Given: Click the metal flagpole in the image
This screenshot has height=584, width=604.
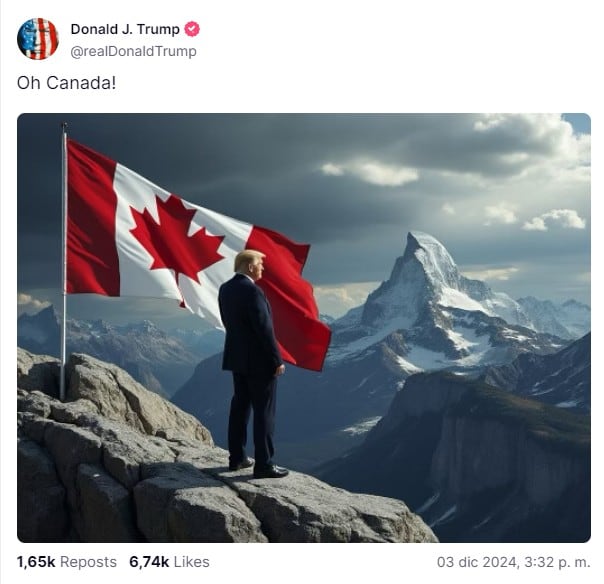Looking at the screenshot, I should (x=64, y=262).
